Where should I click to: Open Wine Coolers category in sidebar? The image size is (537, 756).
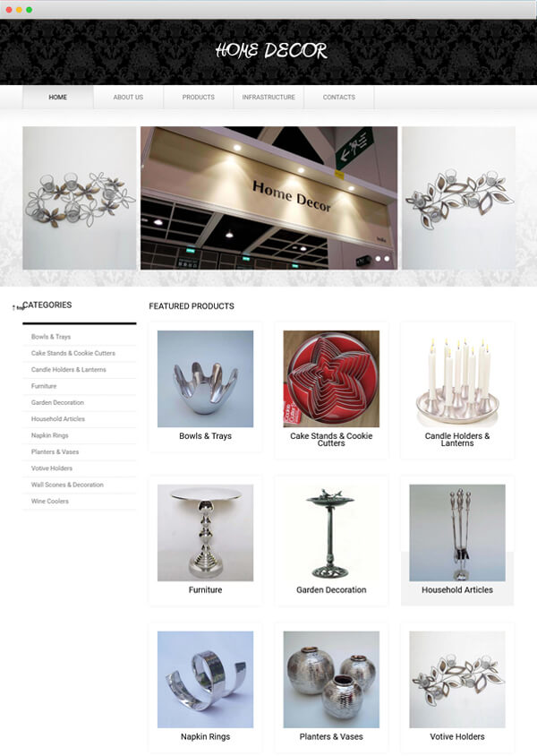coord(50,501)
